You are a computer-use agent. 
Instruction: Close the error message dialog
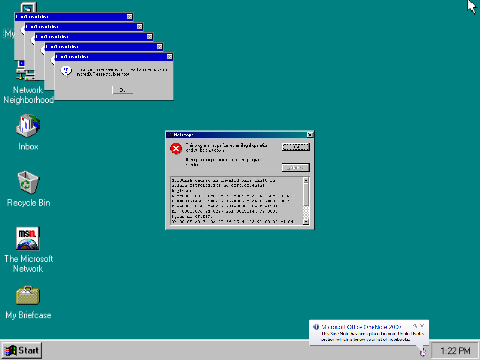point(310,135)
